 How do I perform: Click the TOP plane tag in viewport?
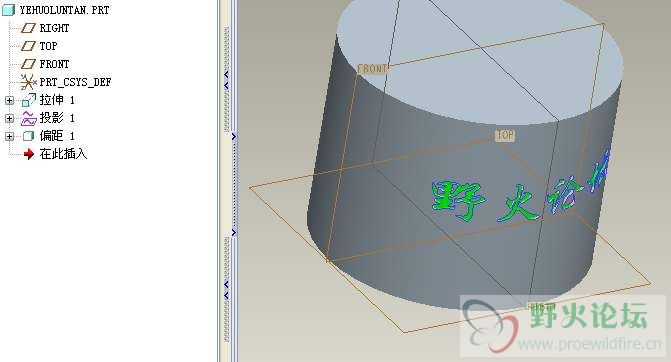point(505,135)
